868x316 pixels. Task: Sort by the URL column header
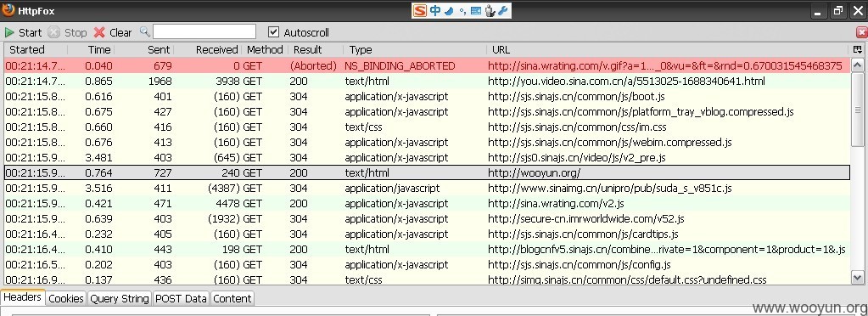(667, 49)
